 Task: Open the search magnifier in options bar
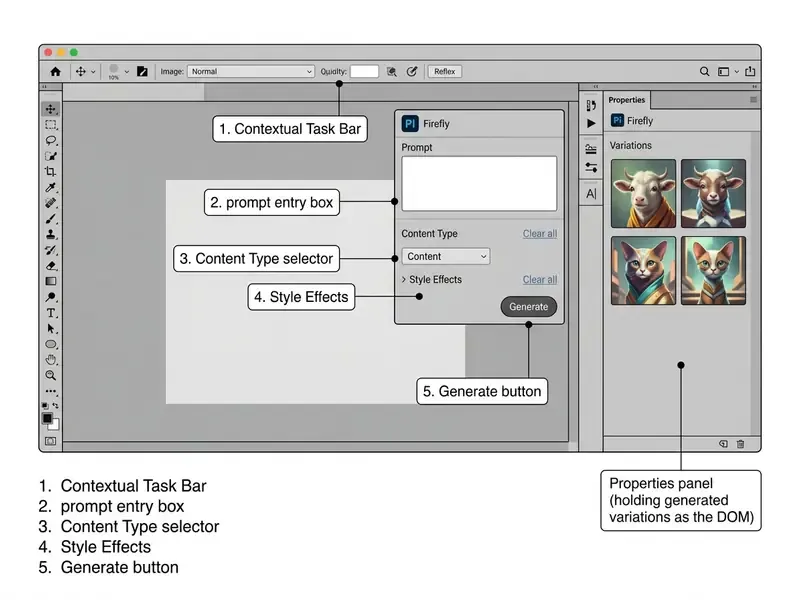click(704, 72)
